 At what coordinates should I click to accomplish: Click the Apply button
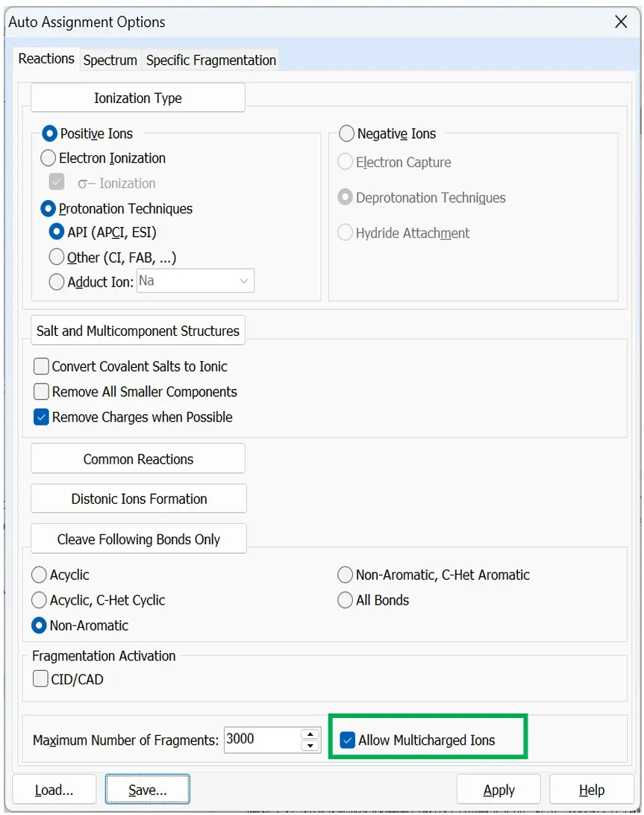pyautogui.click(x=498, y=790)
